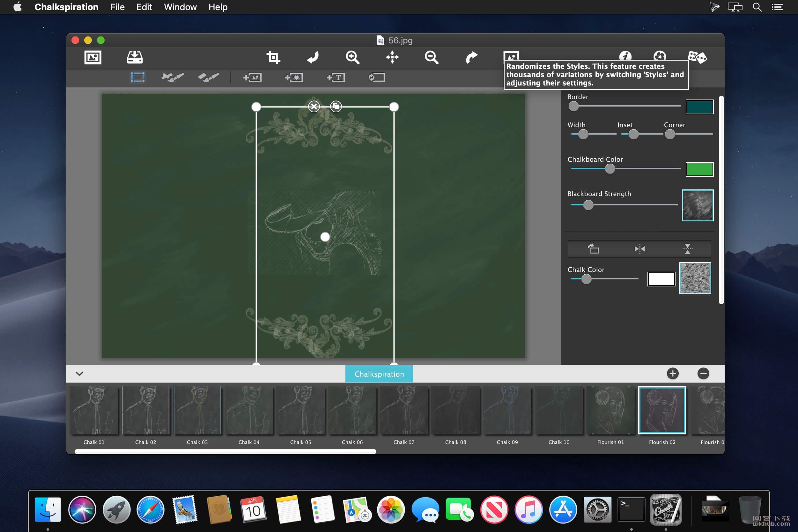This screenshot has width=798, height=532.
Task: Click the add text layer icon
Action: [336, 78]
